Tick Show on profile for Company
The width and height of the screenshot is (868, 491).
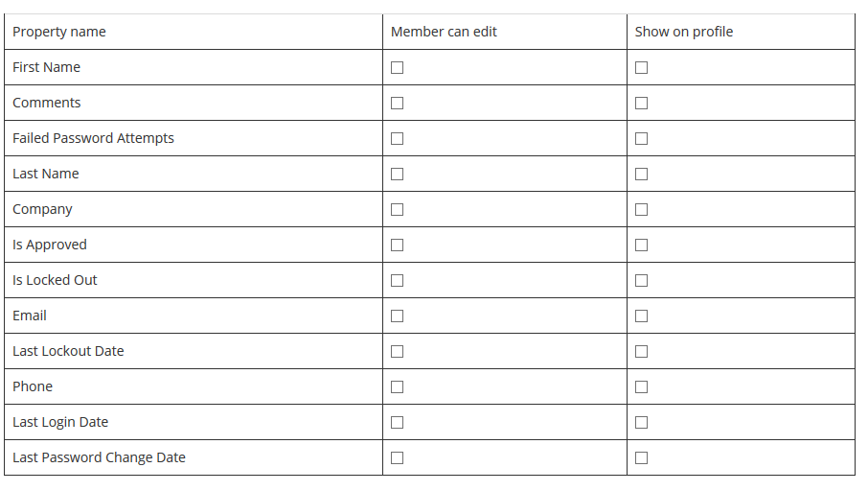tap(641, 209)
